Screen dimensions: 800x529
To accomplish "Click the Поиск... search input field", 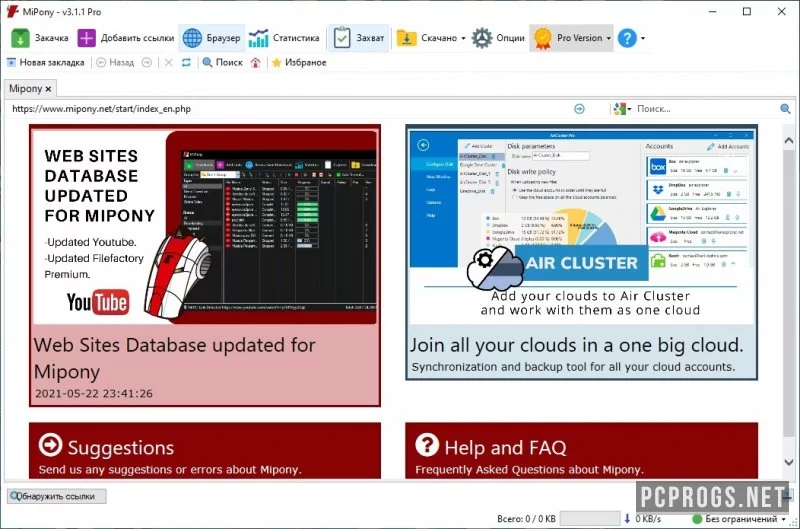I will click(x=707, y=109).
